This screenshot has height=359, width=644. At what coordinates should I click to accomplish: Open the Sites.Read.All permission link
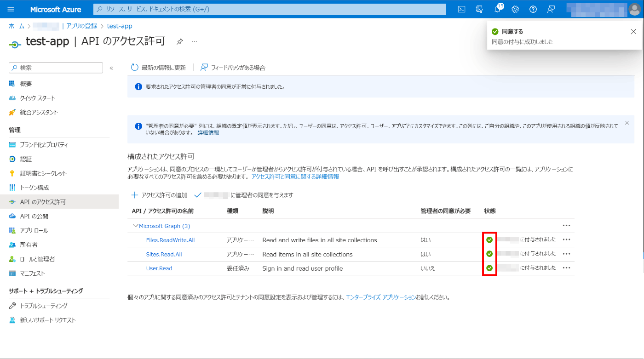164,254
